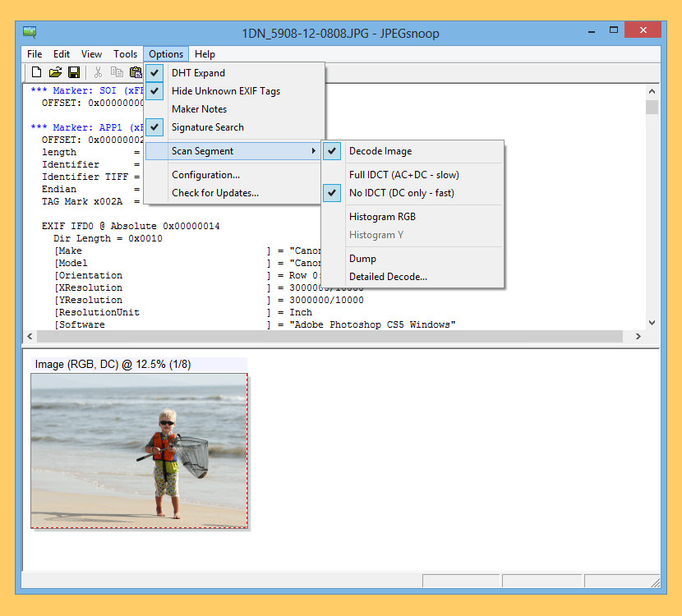Image resolution: width=682 pixels, height=616 pixels.
Task: Open Detailed Decode... dialog
Action: click(412, 277)
